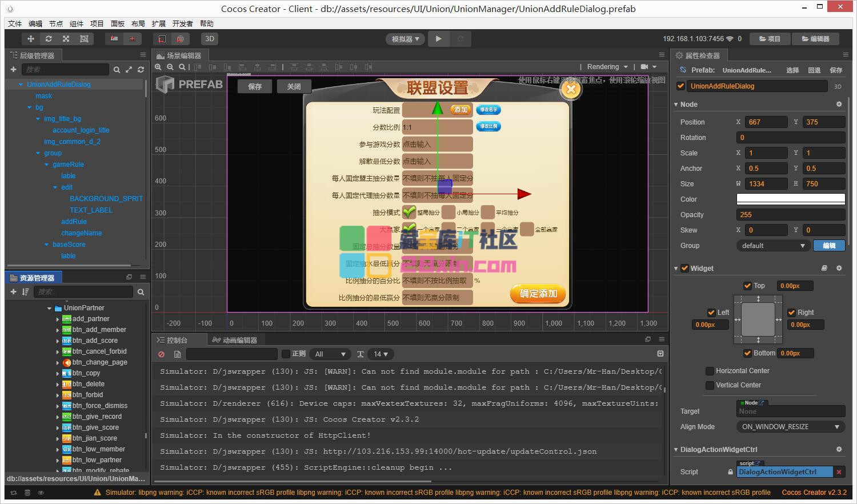Screen dimensions: 857x504
Task: Add new node in hierarchy panel
Action: click(14, 70)
